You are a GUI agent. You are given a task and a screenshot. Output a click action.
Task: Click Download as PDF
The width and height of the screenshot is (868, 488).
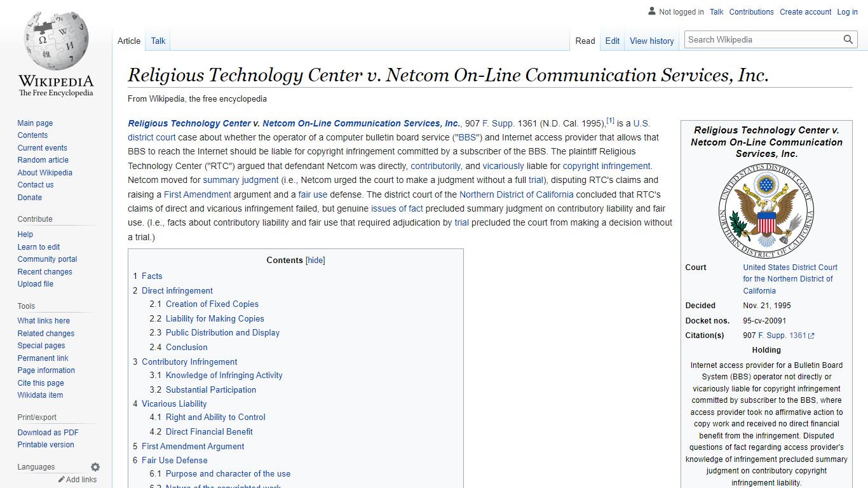tap(48, 433)
